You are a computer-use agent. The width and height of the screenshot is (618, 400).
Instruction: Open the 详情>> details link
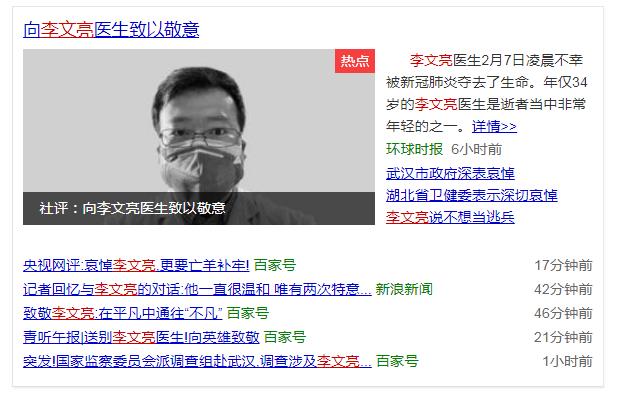point(494,127)
